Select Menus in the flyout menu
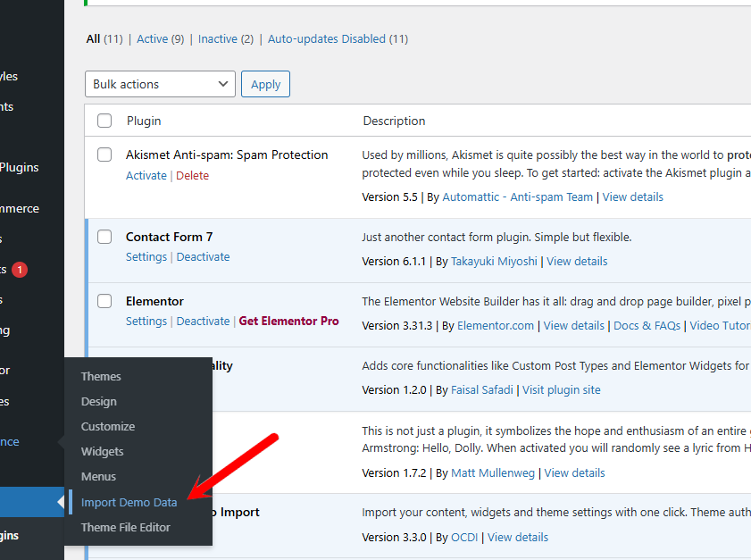 click(x=98, y=476)
